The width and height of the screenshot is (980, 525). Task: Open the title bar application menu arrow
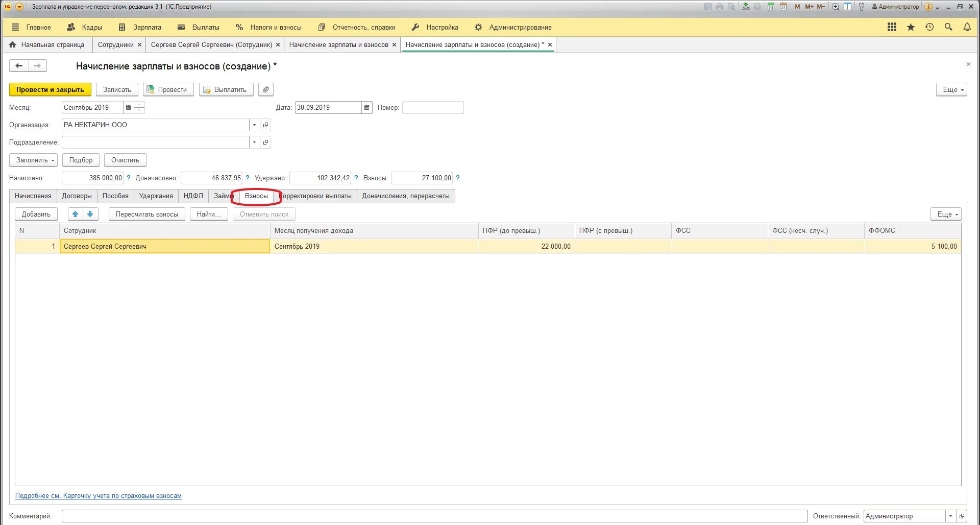[19, 7]
